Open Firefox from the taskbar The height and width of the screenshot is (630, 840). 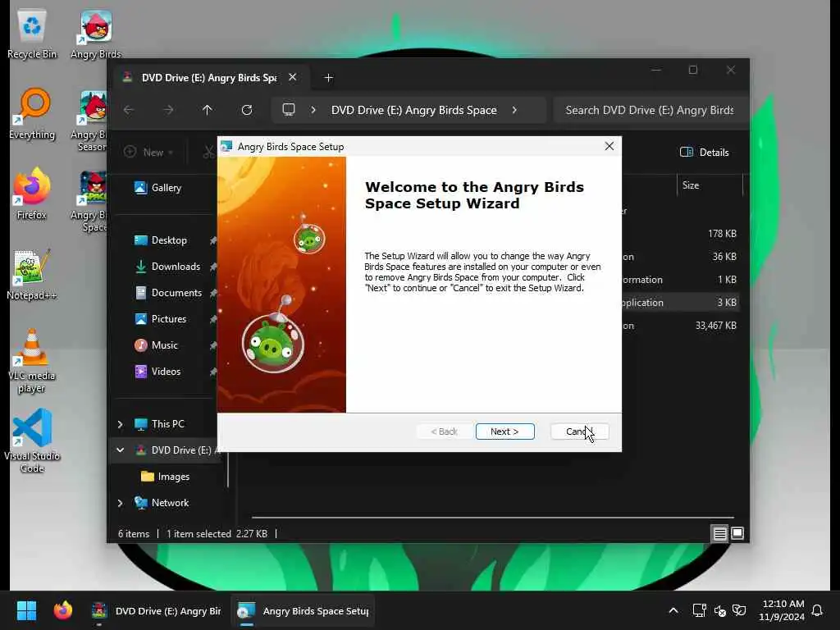[62, 610]
